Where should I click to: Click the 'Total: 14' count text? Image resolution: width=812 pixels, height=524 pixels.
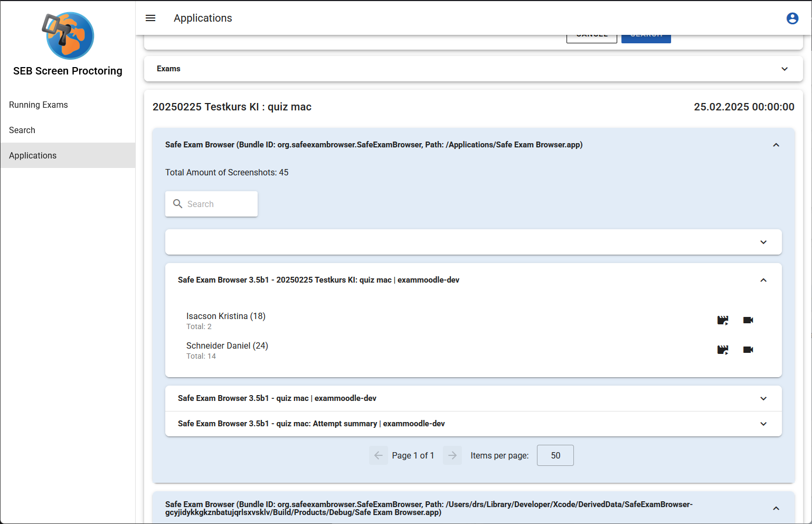pyautogui.click(x=201, y=356)
